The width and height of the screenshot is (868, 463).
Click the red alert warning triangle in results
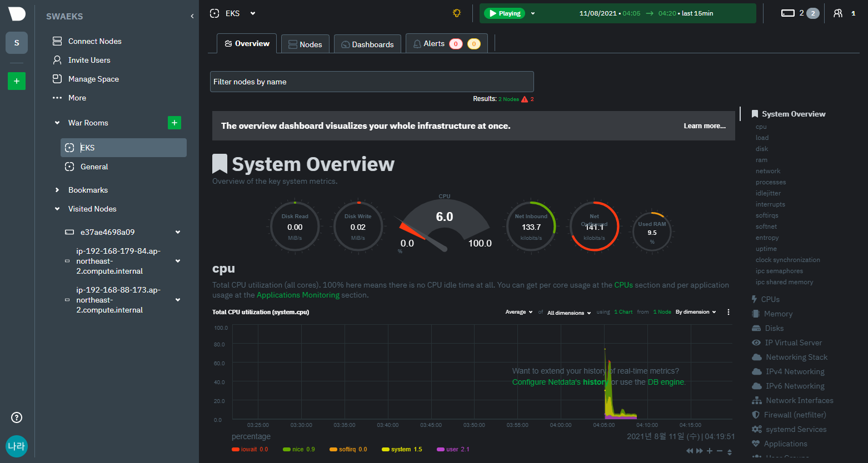525,99
